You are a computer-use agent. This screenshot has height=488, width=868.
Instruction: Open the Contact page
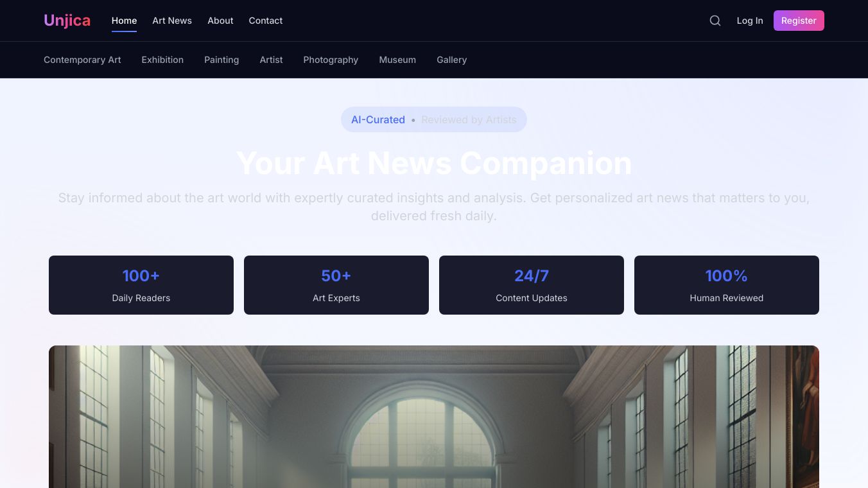tap(266, 21)
